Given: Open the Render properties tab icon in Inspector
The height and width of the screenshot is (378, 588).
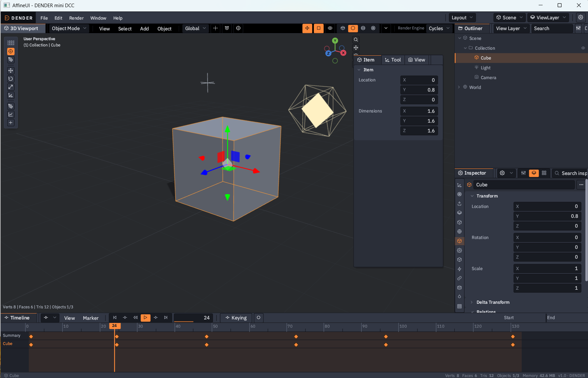Looking at the screenshot, I should coord(459,194).
